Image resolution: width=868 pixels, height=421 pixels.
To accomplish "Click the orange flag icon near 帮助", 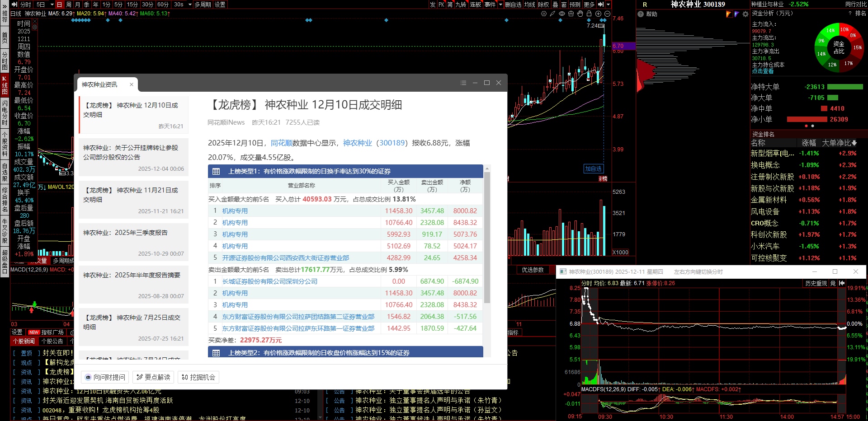I will pos(729,14).
